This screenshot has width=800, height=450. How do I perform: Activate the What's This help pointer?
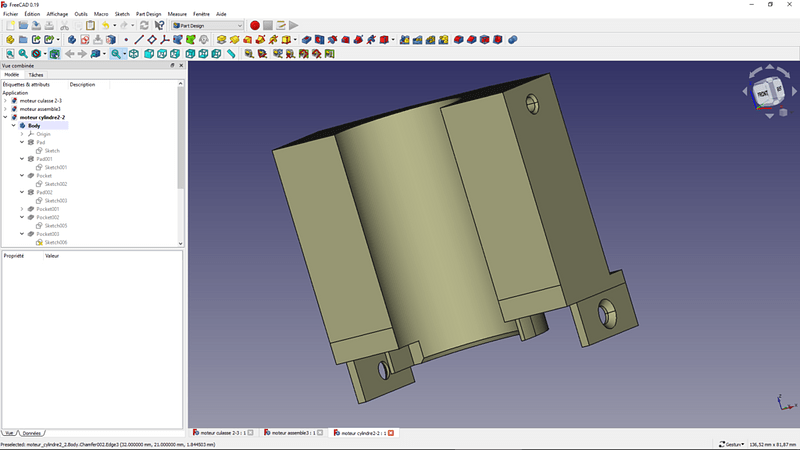(x=159, y=26)
